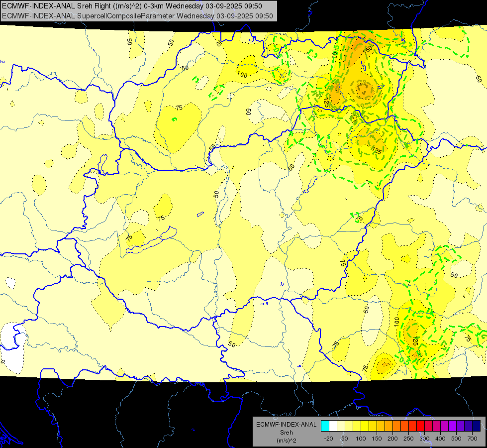Click the '(m/s)^2' unit label in the legend
Image resolution: width=487 pixels, height=448 pixels.
point(287,441)
